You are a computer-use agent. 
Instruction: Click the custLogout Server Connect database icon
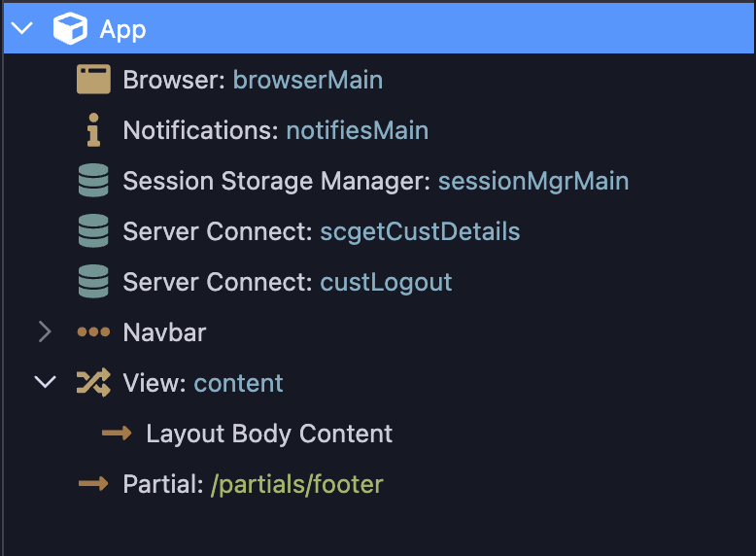pyautogui.click(x=93, y=282)
